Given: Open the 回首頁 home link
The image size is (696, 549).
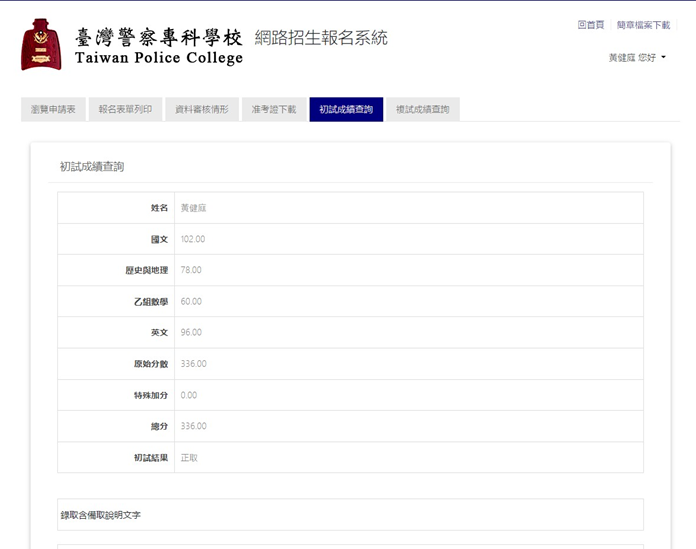Looking at the screenshot, I should (590, 25).
